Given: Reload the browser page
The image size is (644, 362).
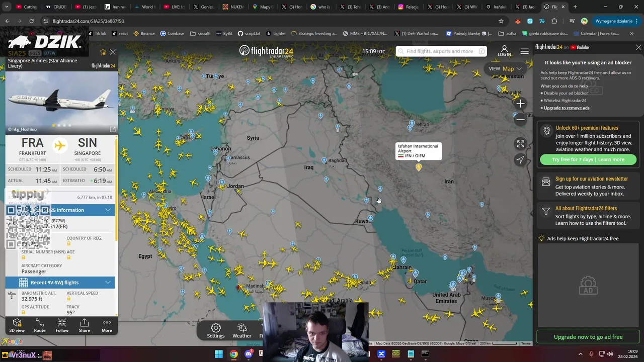Looking at the screenshot, I should tap(31, 21).
